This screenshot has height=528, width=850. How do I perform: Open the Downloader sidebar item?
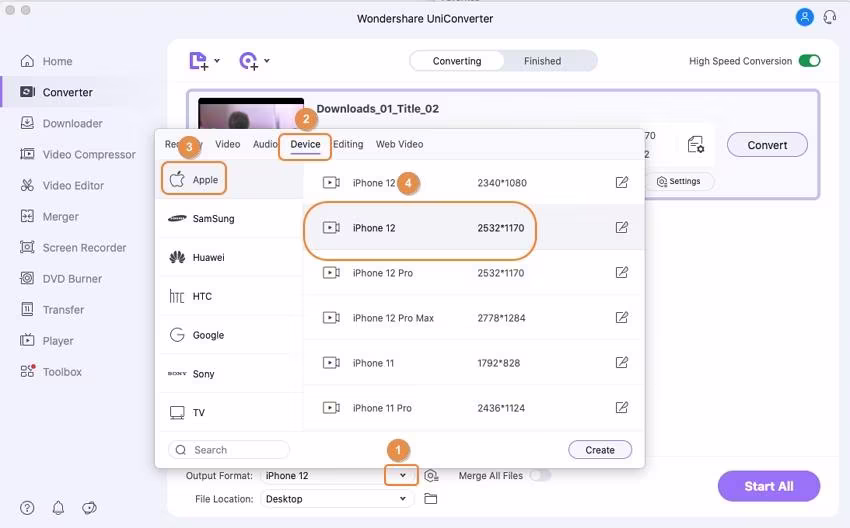[x=61, y=123]
